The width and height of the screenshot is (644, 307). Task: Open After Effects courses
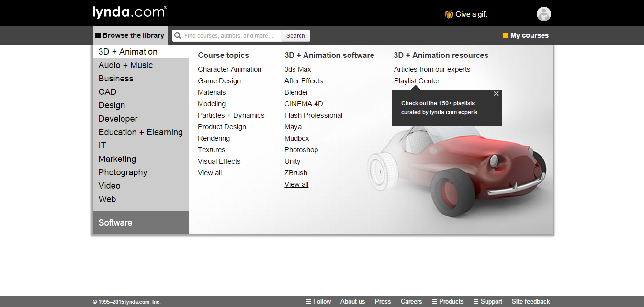pyautogui.click(x=304, y=81)
